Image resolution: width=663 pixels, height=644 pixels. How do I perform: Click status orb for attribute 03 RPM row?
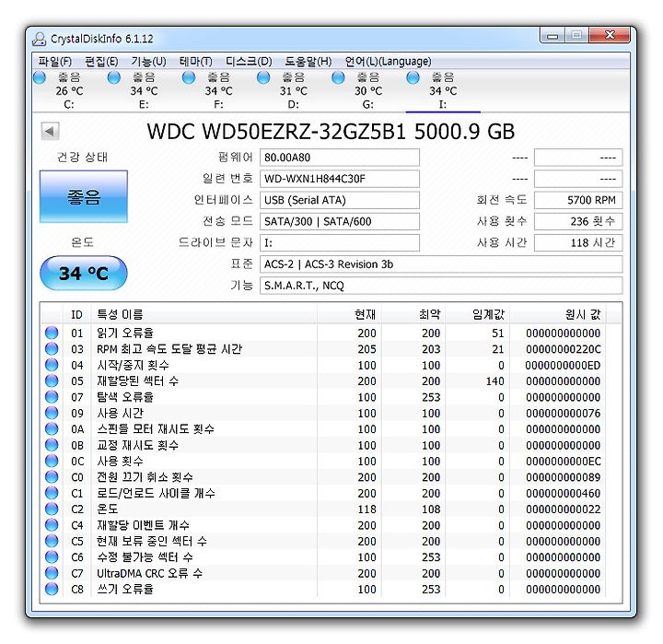click(x=52, y=349)
